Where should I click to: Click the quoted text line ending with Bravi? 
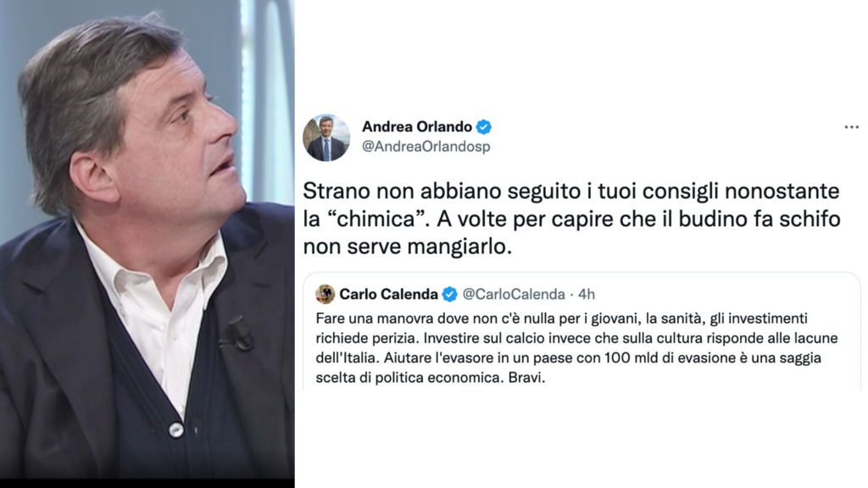[431, 378]
